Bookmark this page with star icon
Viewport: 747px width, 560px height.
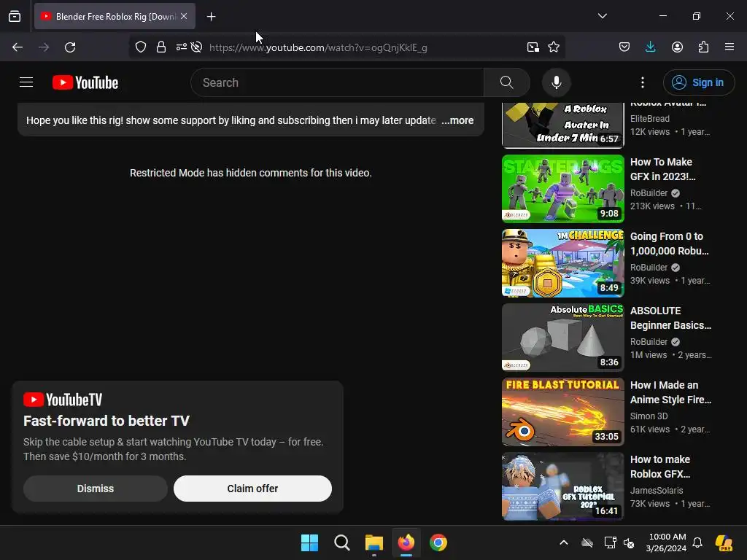coord(554,47)
